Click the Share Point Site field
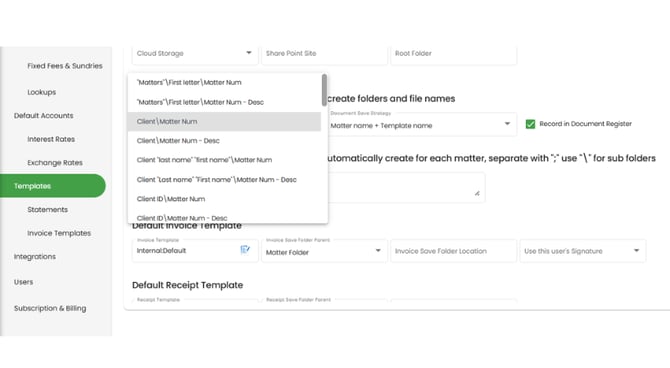The width and height of the screenshot is (670, 368). click(324, 54)
